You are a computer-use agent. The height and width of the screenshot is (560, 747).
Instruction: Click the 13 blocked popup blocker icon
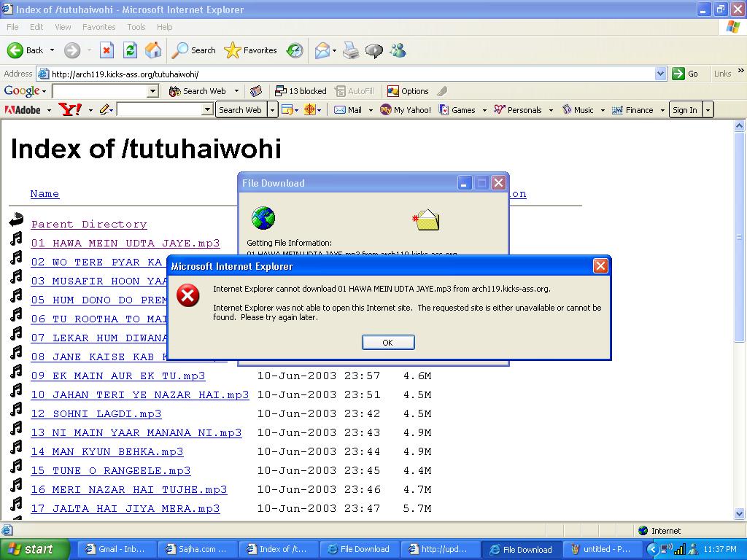coord(300,91)
